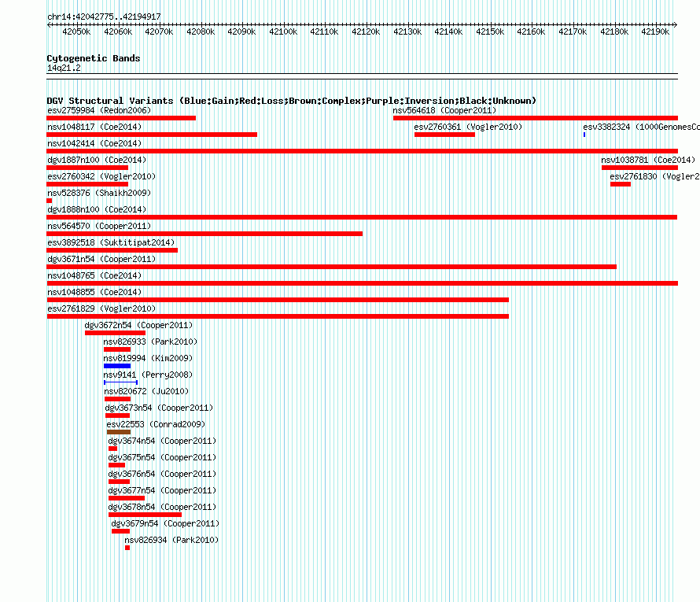Open nsv826934 (Park2010) variant label
Viewport: 700px width, 602px height.
click(171, 540)
